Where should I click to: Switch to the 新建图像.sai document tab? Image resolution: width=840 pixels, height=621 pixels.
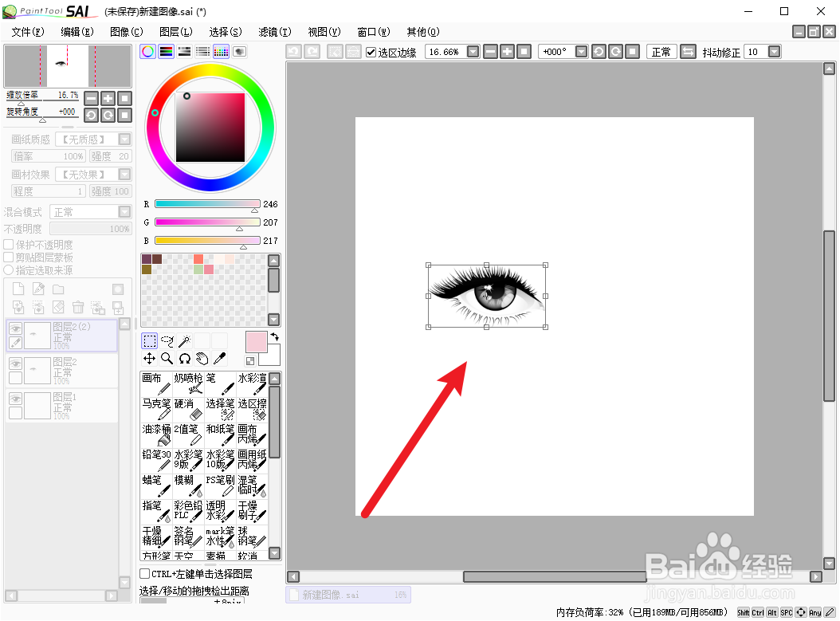[x=348, y=595]
